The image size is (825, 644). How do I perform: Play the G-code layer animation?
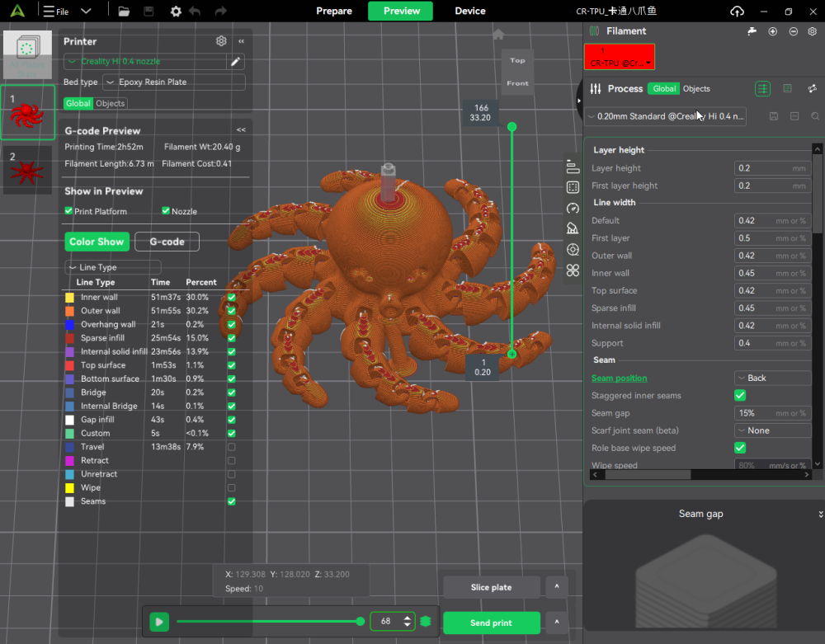click(160, 622)
